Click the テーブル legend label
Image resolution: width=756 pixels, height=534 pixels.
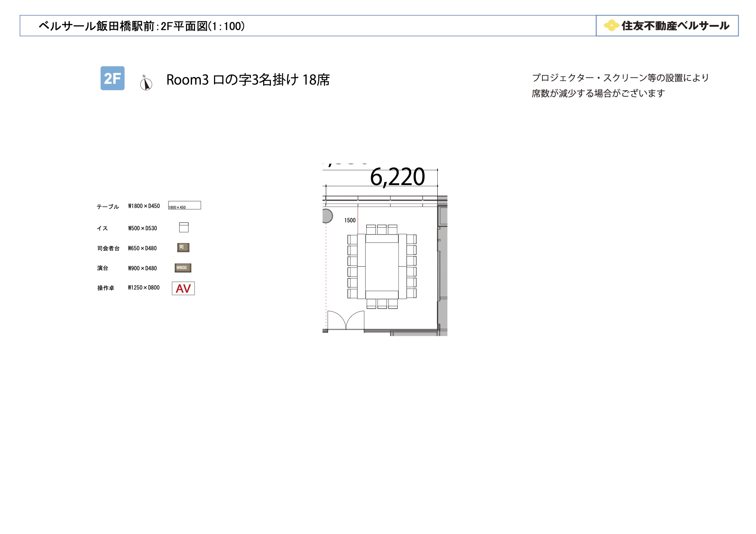click(108, 207)
